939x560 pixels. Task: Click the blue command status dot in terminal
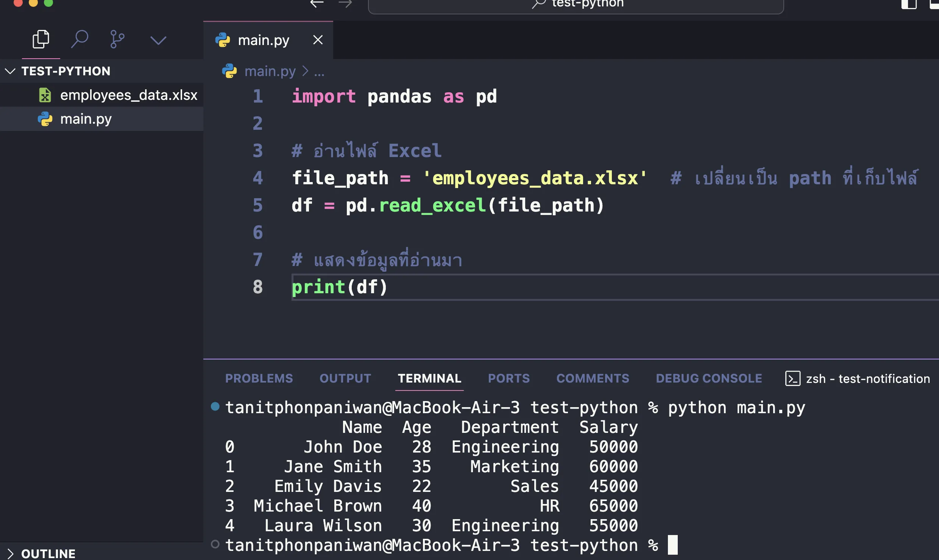[215, 406]
